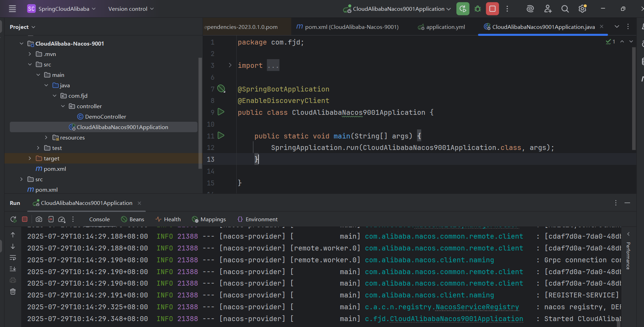Rerun application in Run tool window
This screenshot has height=327, width=644.
click(x=14, y=219)
